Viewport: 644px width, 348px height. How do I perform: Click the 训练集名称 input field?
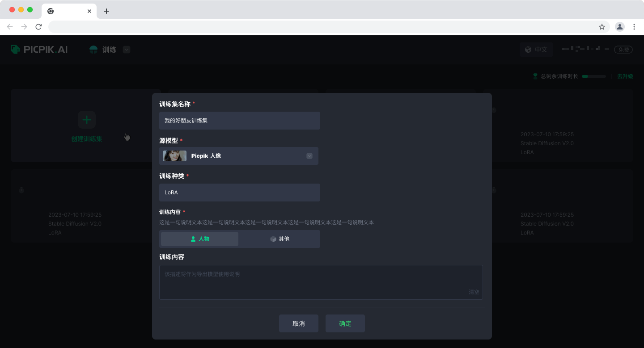(239, 121)
